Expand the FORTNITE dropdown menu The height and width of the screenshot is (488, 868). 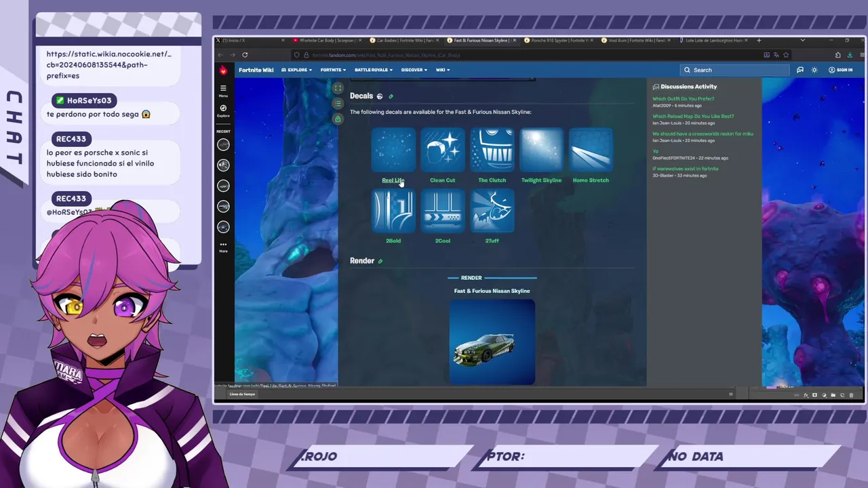pos(333,70)
